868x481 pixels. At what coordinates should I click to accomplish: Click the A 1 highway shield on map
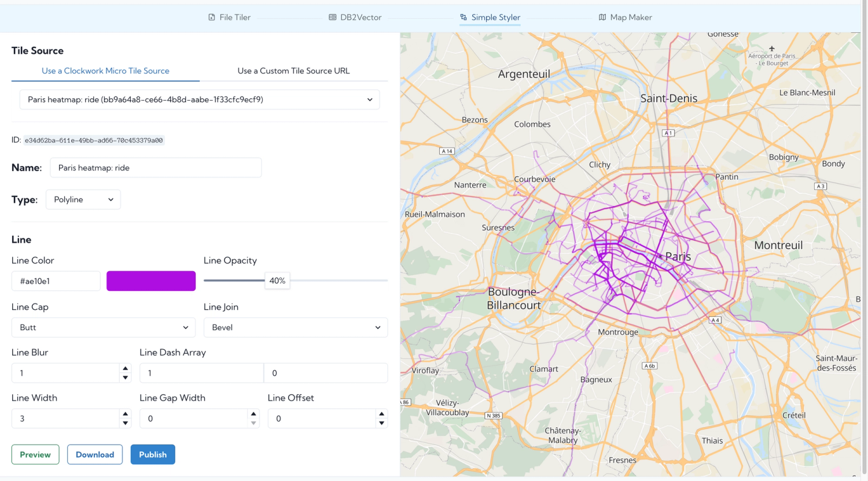tap(668, 133)
